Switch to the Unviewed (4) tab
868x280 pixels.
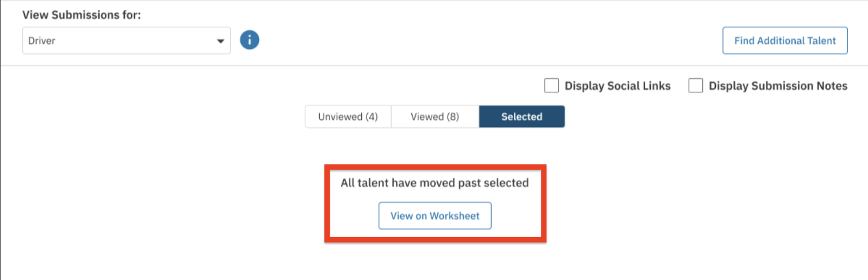(348, 117)
